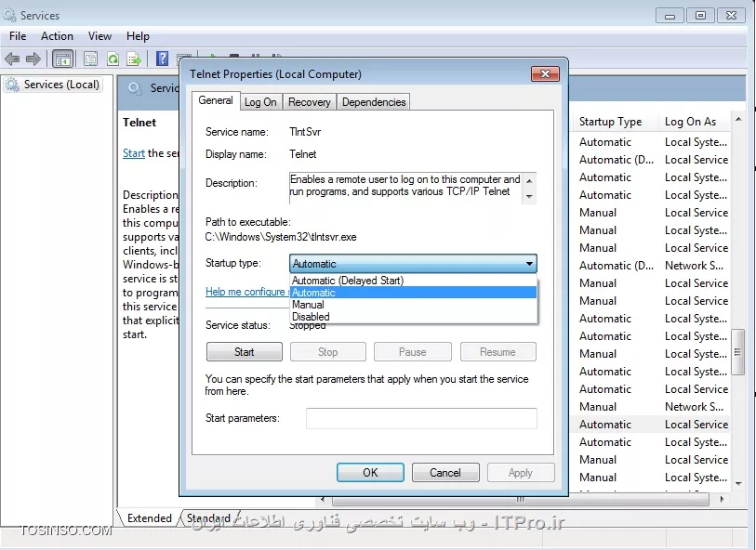The height and width of the screenshot is (550, 756).
Task: Select the highlighted Automatic option
Action: pyautogui.click(x=413, y=293)
